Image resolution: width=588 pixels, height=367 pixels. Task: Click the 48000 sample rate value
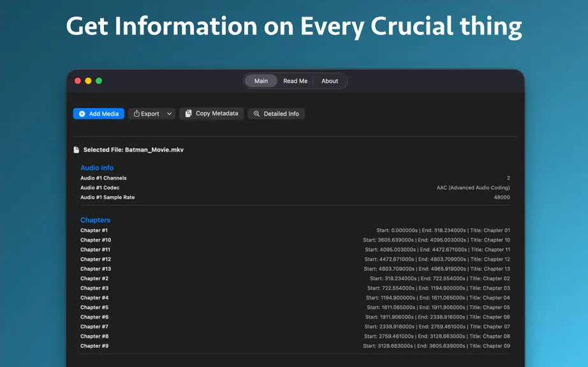point(502,198)
